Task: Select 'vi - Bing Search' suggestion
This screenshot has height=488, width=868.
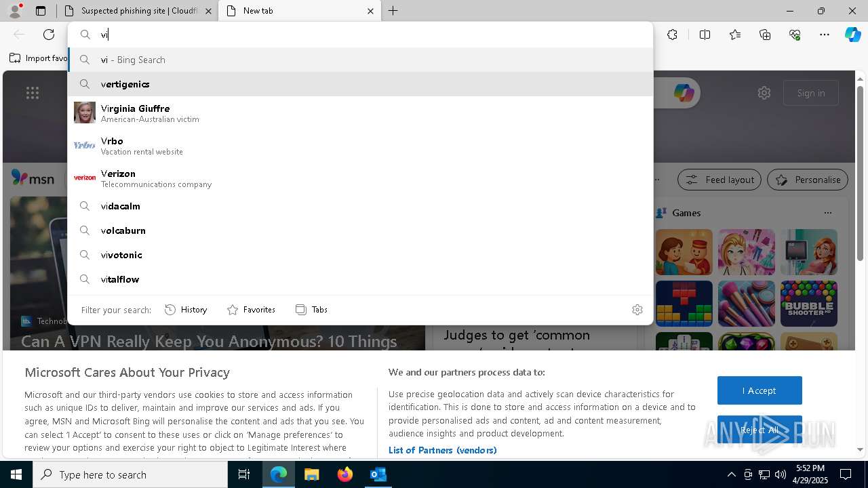Action: (x=360, y=60)
